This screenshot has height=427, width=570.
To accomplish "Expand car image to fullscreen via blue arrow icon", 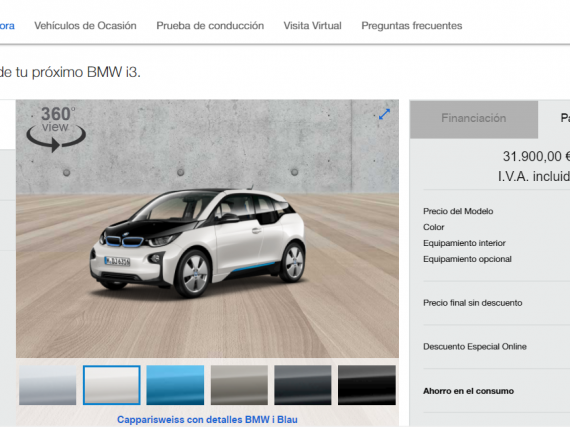I will click(x=384, y=114).
